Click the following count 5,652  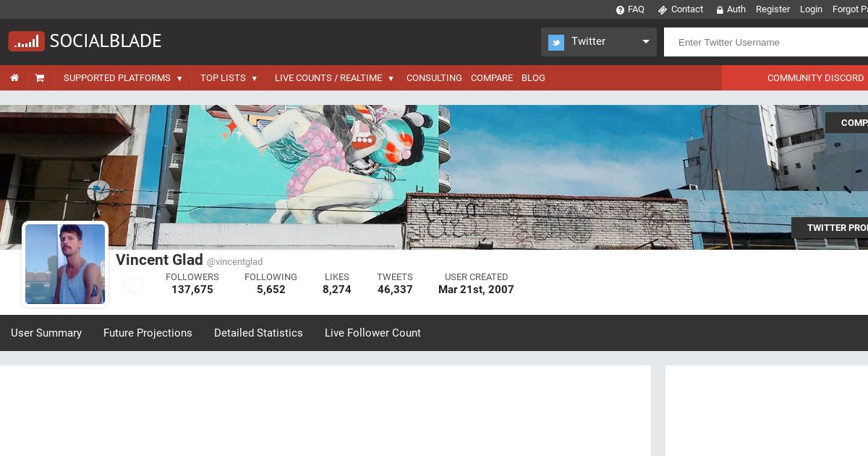tap(271, 290)
